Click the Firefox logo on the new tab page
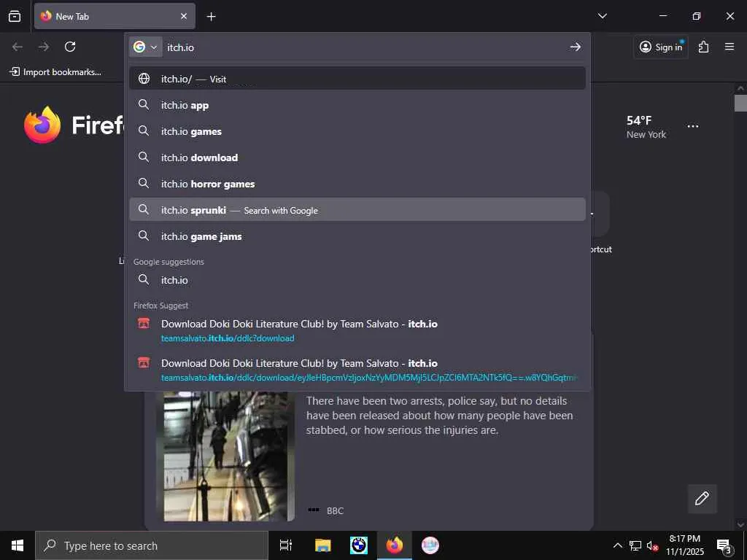 (x=42, y=125)
